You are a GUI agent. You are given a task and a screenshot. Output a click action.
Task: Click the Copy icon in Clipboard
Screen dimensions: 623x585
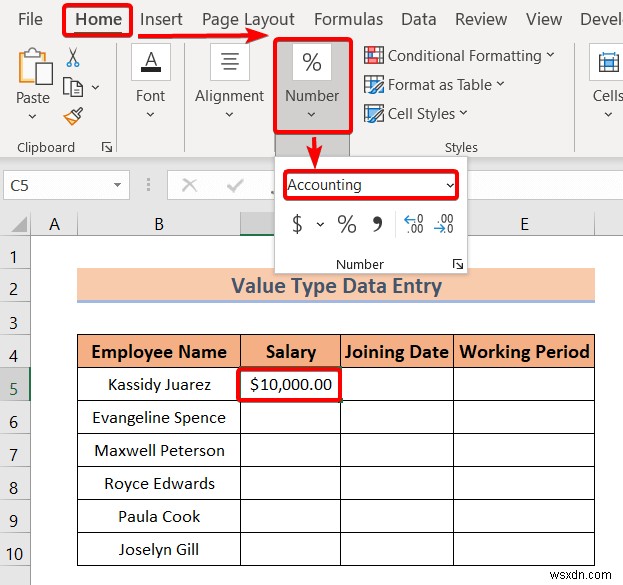[x=73, y=87]
